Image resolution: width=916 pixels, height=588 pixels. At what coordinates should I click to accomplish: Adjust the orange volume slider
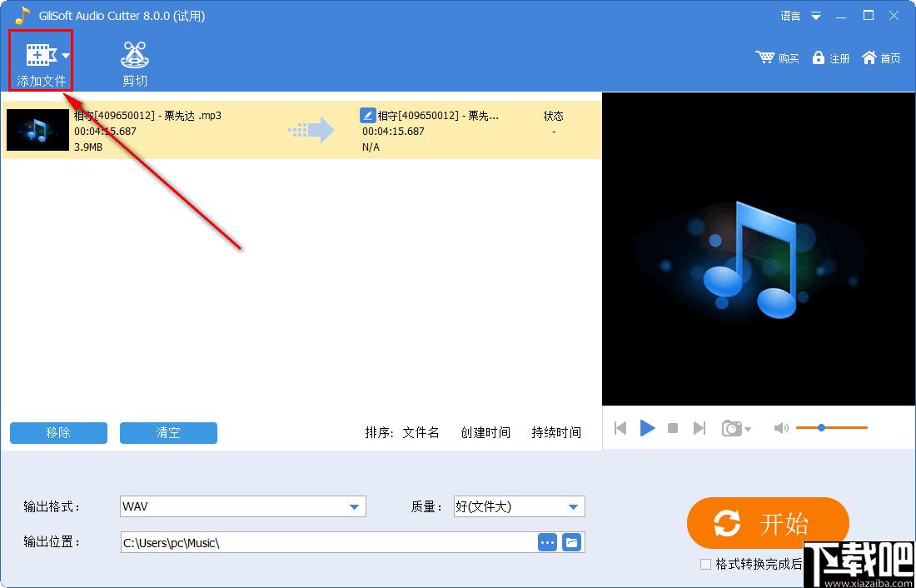tap(831, 428)
